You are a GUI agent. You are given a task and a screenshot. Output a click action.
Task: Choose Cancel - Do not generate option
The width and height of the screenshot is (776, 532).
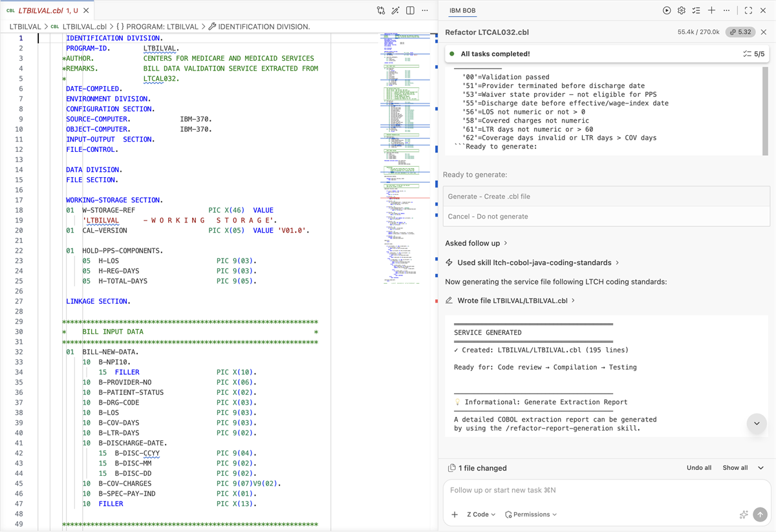[607, 217]
